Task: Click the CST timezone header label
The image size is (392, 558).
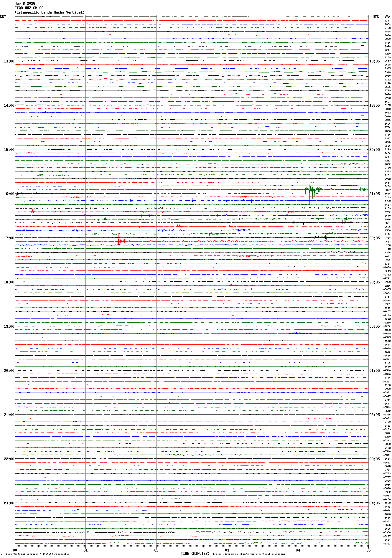Action: click(3, 17)
